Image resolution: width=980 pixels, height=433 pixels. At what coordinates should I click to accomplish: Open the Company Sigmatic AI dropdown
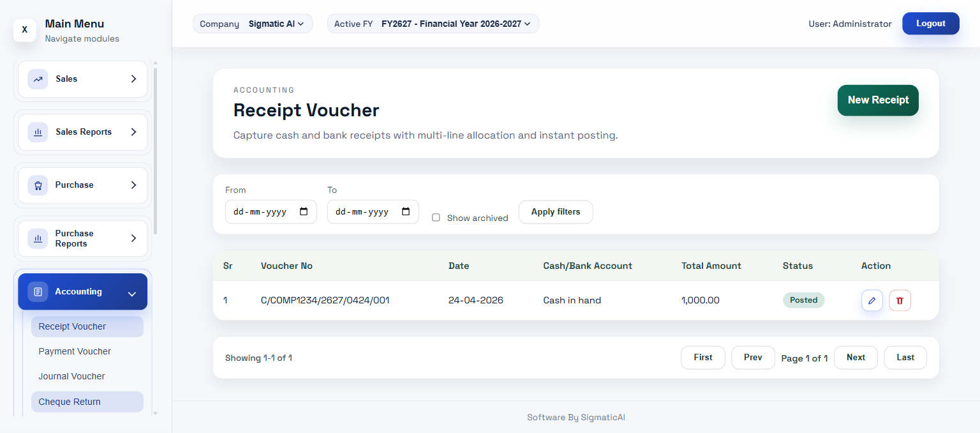point(253,24)
